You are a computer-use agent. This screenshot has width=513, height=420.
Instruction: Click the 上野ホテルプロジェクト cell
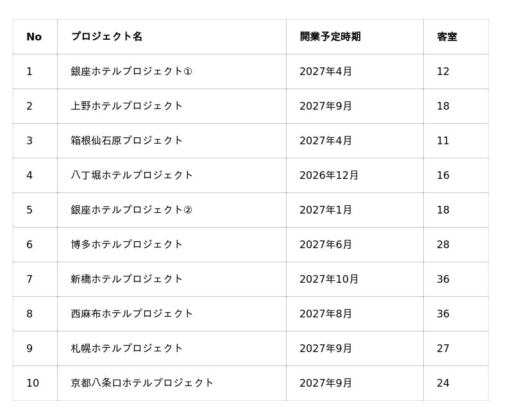coord(127,106)
